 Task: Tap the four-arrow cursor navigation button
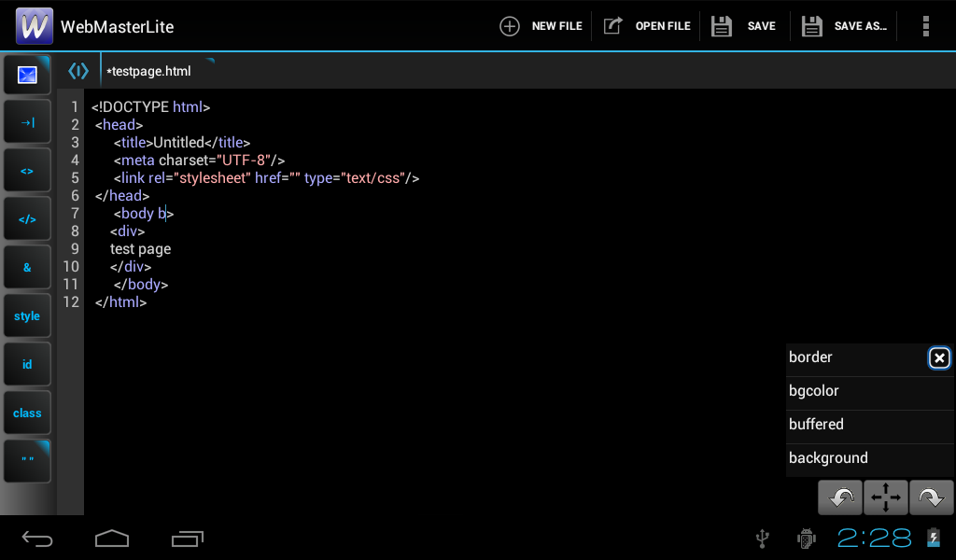pyautogui.click(x=886, y=497)
